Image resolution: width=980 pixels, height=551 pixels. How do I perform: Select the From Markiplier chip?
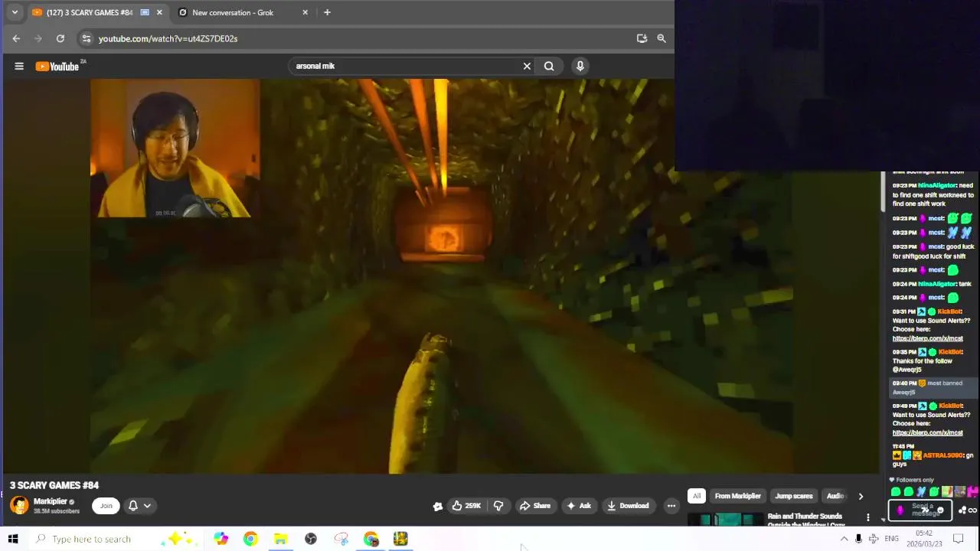[738, 496]
